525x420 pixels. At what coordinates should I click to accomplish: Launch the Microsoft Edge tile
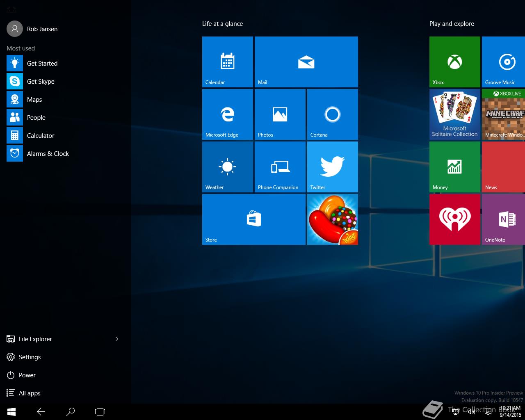point(228,114)
